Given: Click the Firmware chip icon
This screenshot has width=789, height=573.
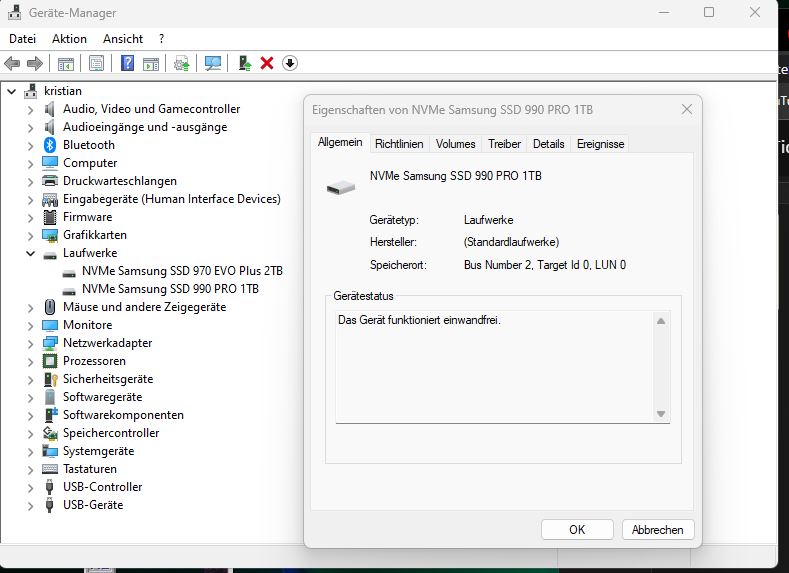Looking at the screenshot, I should pos(50,217).
